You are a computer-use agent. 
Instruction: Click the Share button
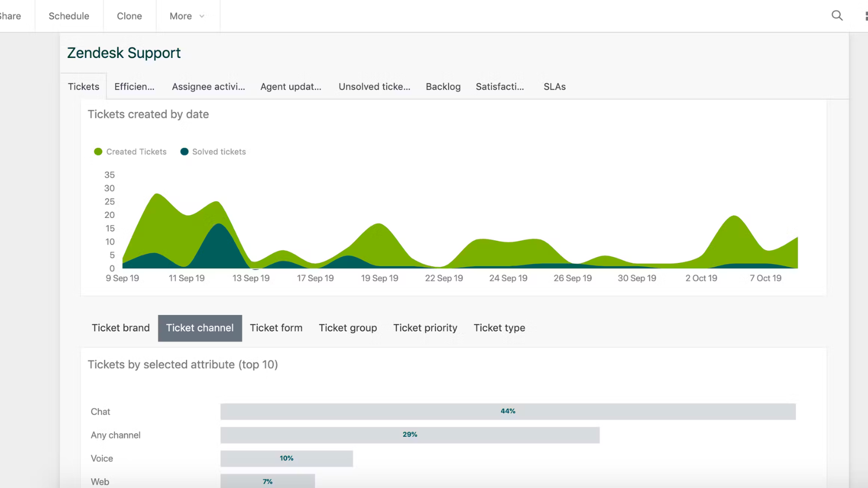[10, 16]
